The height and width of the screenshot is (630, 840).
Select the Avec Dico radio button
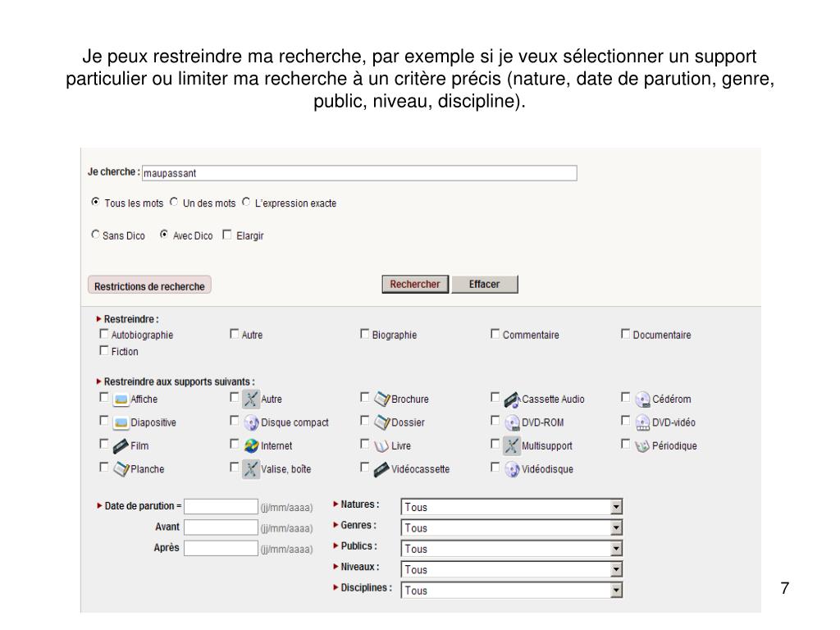[164, 234]
